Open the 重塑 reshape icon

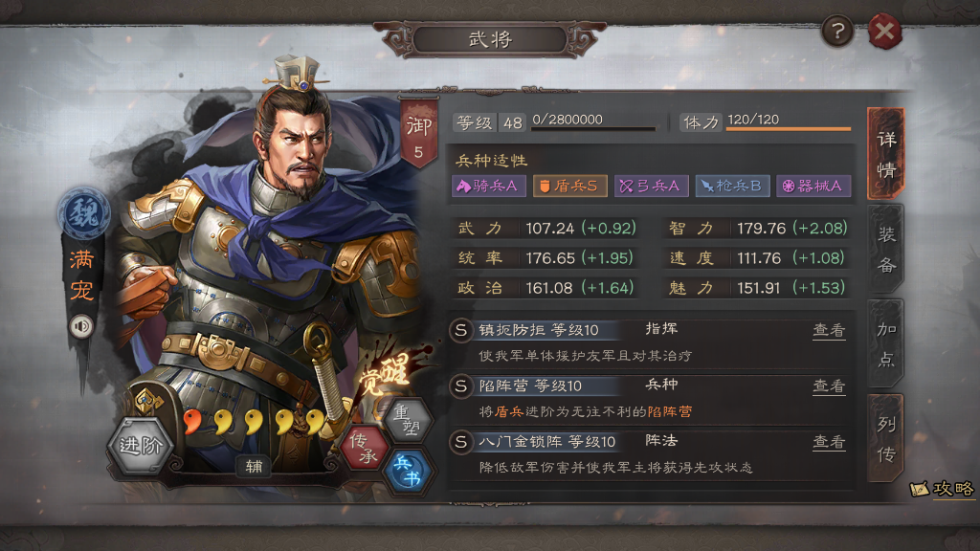click(407, 420)
